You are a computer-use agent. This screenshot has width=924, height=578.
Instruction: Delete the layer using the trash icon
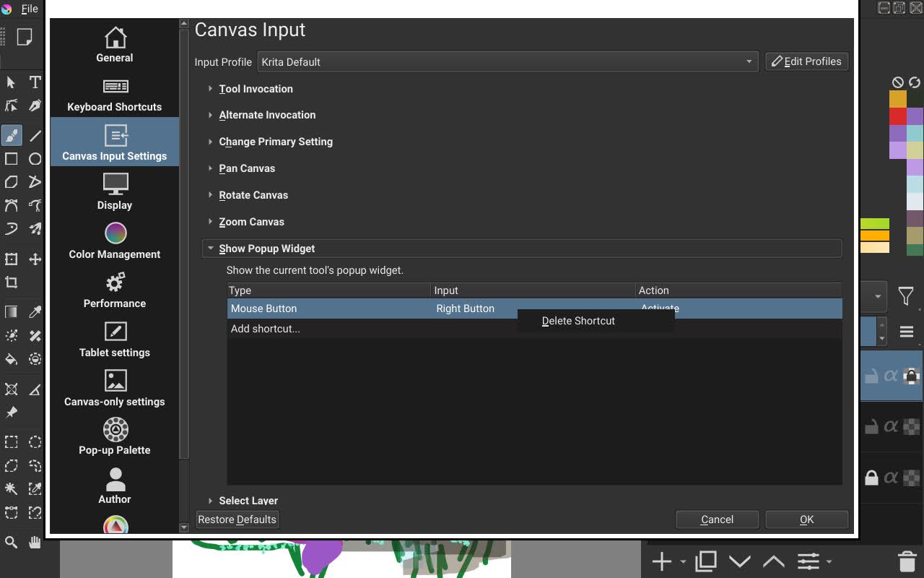[907, 561]
